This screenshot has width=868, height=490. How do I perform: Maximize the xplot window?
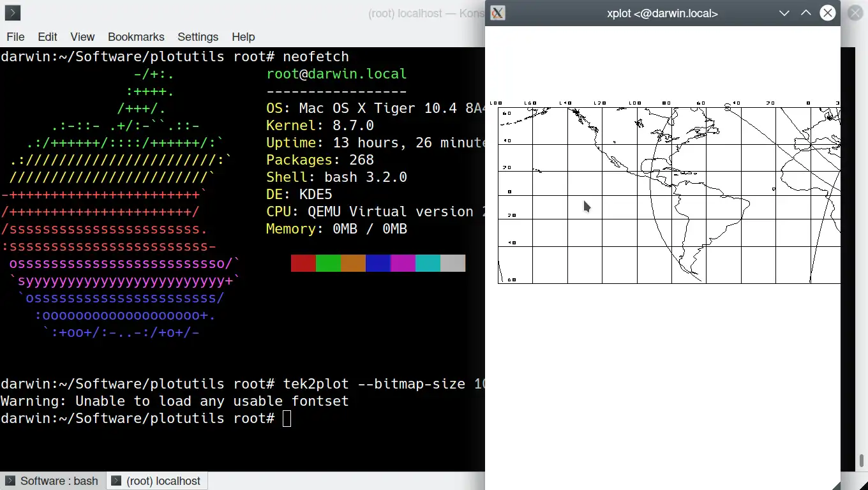coord(806,13)
